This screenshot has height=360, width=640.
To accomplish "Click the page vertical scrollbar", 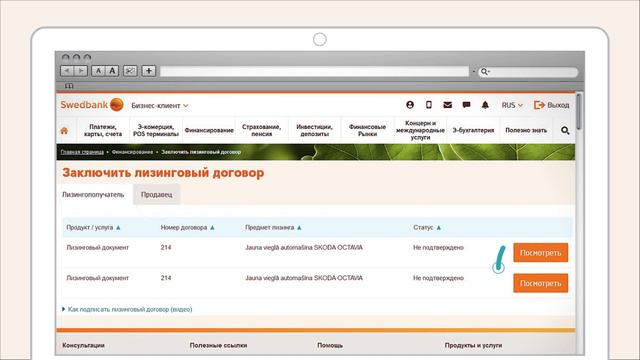I will (x=579, y=112).
